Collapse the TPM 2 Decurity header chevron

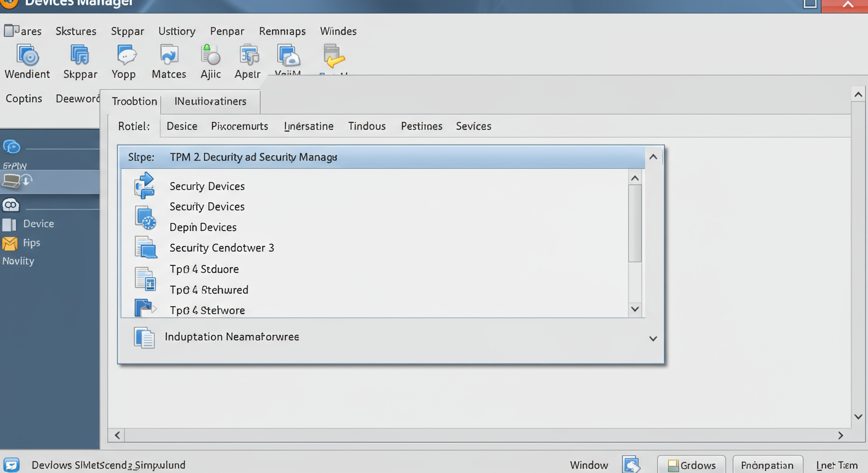click(653, 157)
